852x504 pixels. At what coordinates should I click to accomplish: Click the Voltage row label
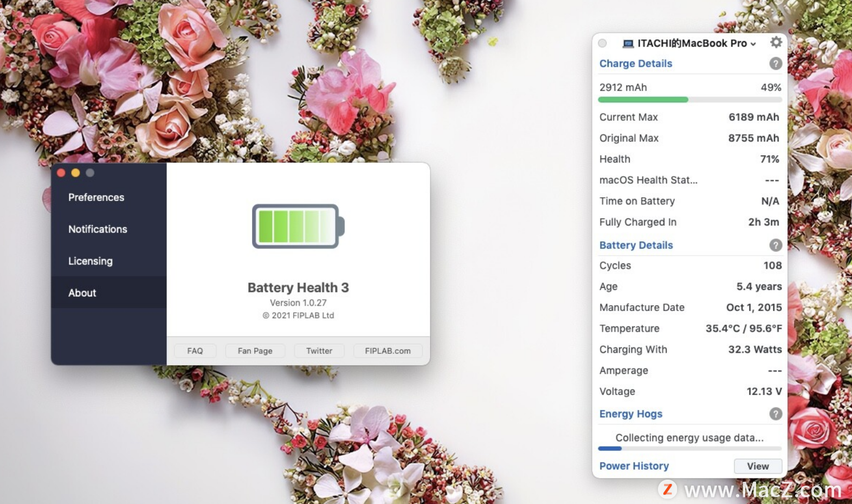[x=617, y=391]
